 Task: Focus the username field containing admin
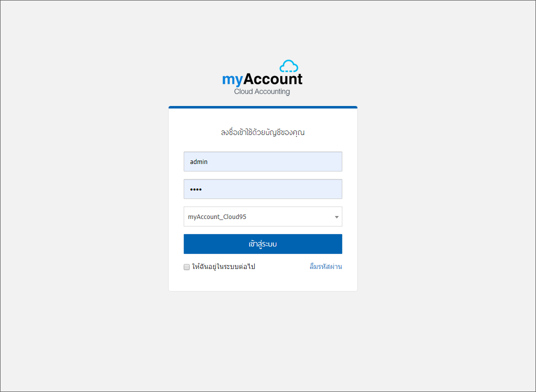pos(263,161)
